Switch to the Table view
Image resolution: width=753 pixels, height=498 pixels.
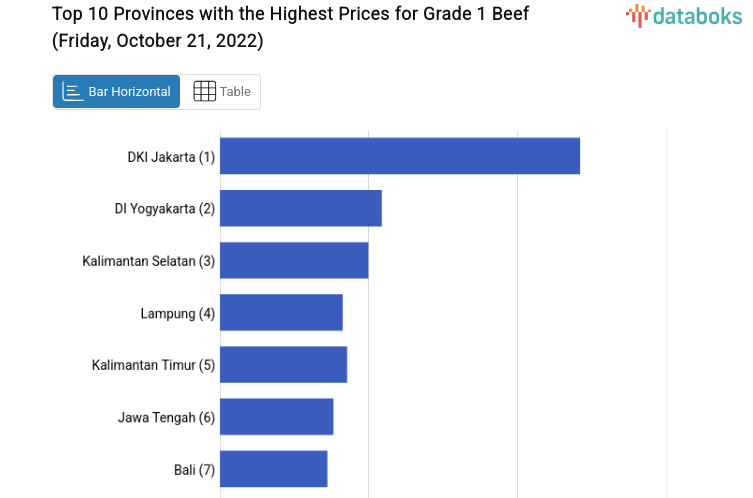pos(221,92)
